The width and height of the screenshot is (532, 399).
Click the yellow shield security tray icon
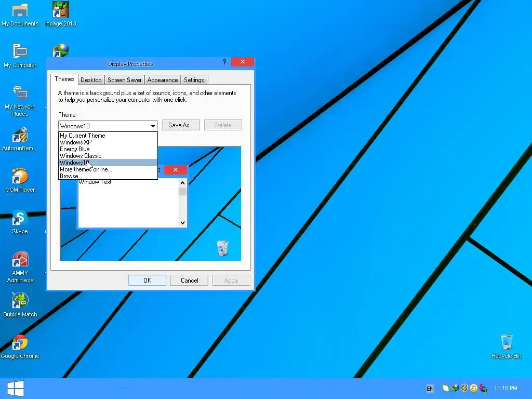click(x=464, y=388)
